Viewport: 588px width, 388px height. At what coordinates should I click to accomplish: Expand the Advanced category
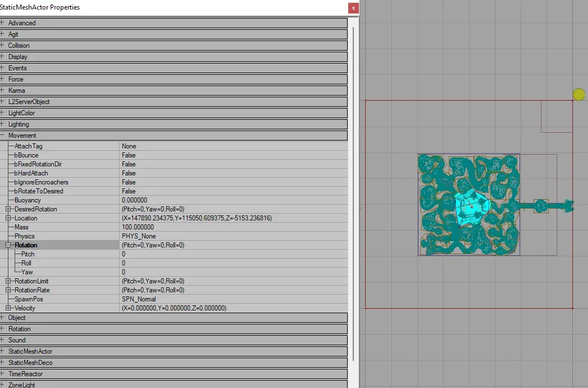(2, 22)
